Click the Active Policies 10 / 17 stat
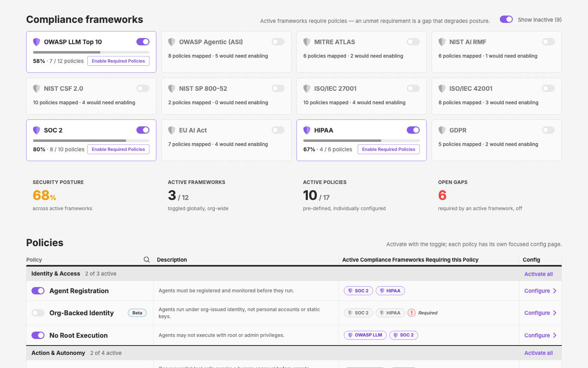 [x=316, y=195]
